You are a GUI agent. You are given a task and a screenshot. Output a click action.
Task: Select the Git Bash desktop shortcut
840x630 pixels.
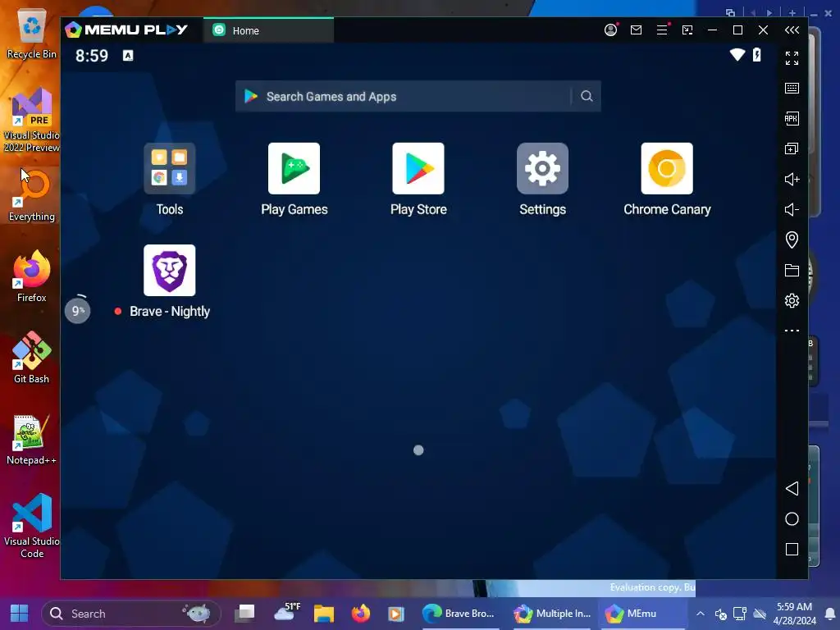pyautogui.click(x=32, y=358)
